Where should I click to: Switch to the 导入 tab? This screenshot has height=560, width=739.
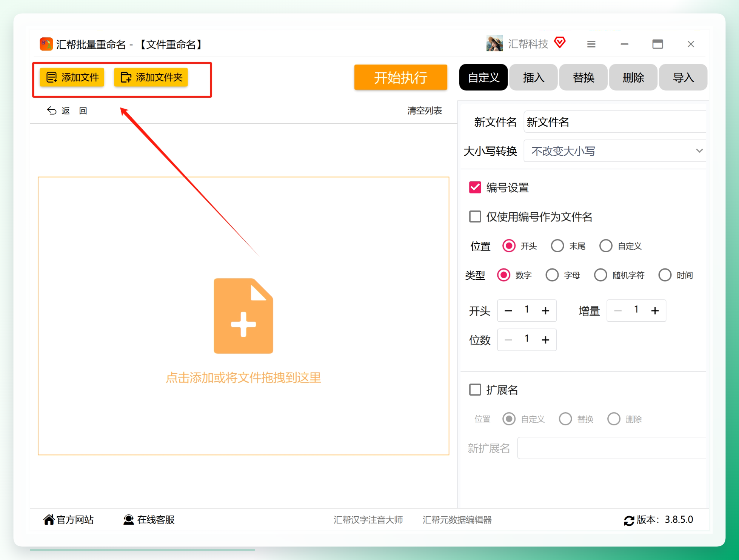683,77
